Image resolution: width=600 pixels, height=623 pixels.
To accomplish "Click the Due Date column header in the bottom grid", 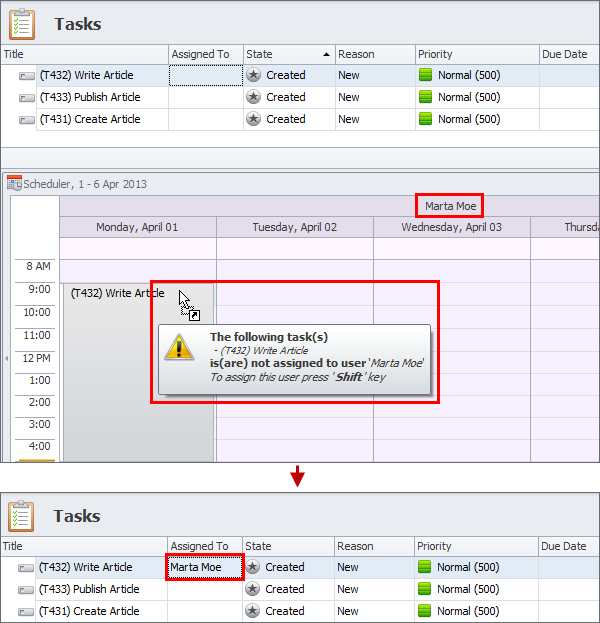I will pos(565,546).
